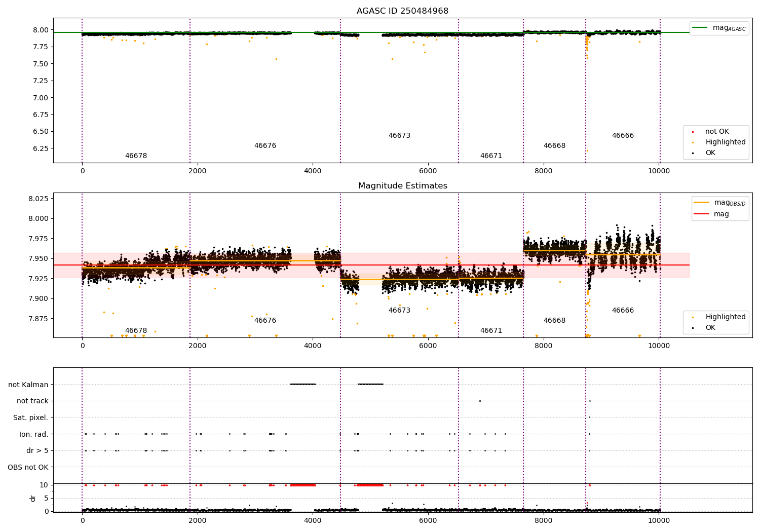Image resolution: width=760 pixels, height=532 pixels.
Task: Click OBSID label 46668 in Magnitude Estimates plot
Action: click(554, 320)
